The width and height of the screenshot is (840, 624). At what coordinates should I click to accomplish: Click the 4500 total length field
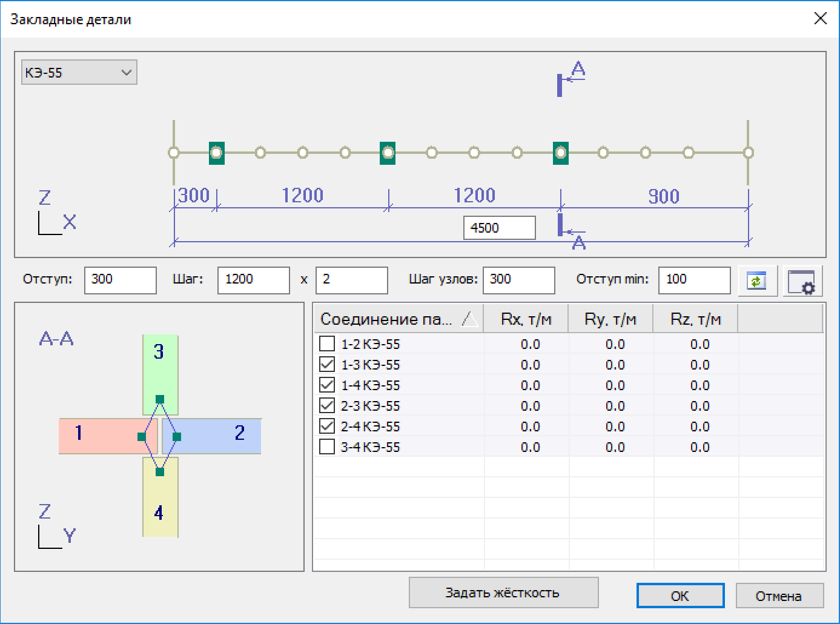[x=499, y=228]
